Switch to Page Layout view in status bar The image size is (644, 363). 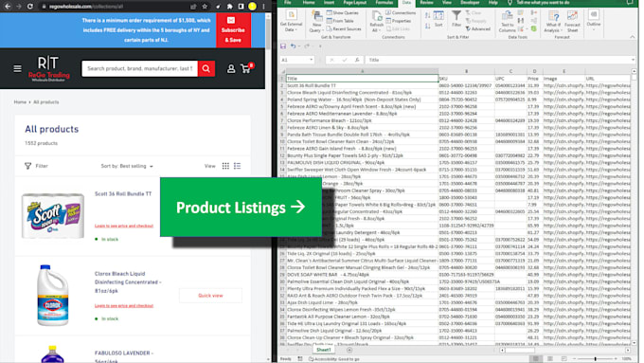pos(550,359)
